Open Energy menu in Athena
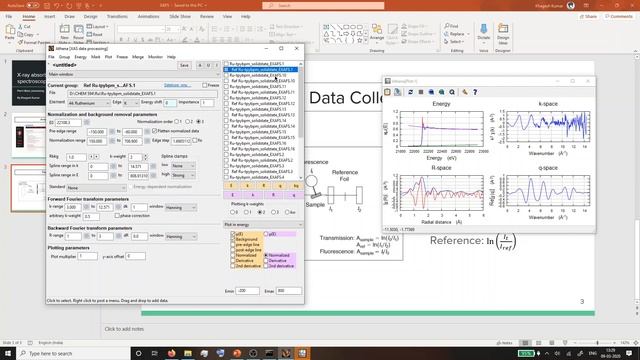Viewport: 640px width, 360px height. click(x=80, y=57)
